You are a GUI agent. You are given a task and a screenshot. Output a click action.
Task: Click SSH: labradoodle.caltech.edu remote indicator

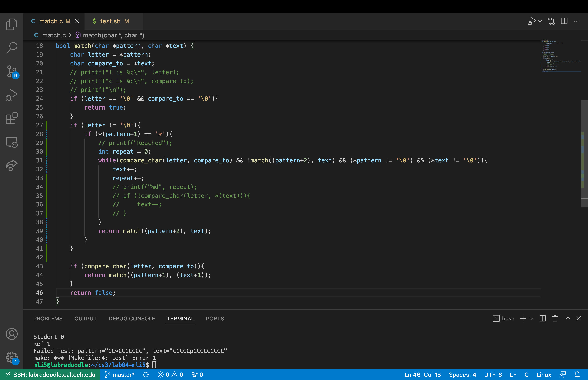[50, 375]
